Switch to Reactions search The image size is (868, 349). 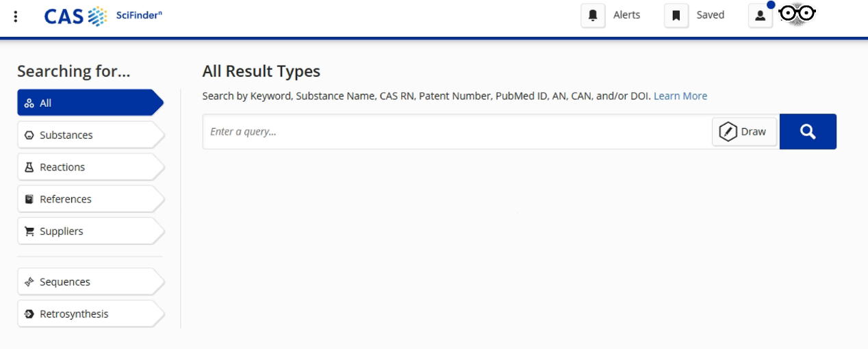(x=89, y=168)
